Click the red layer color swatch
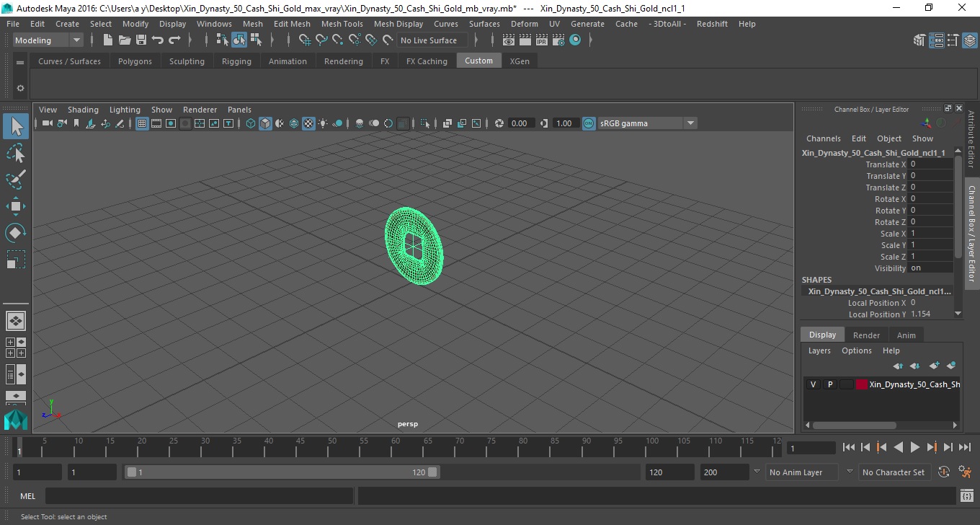The height and width of the screenshot is (525, 980). (x=862, y=384)
